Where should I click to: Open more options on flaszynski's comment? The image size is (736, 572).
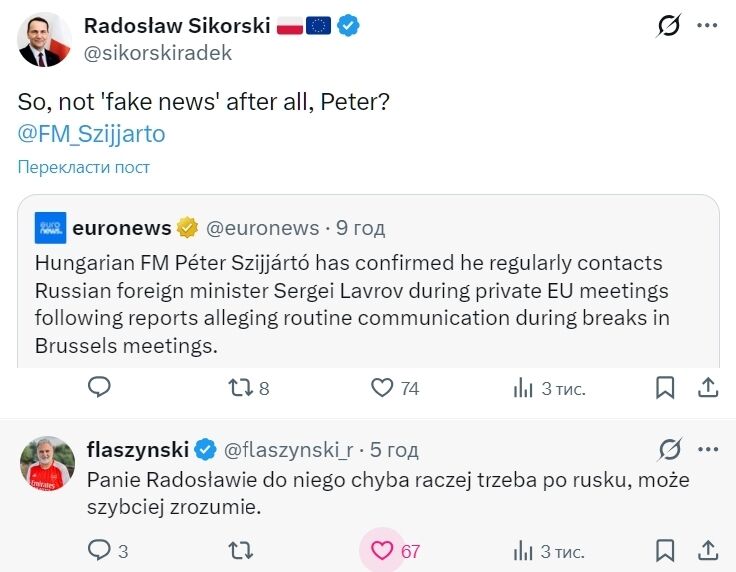pyautogui.click(x=707, y=449)
